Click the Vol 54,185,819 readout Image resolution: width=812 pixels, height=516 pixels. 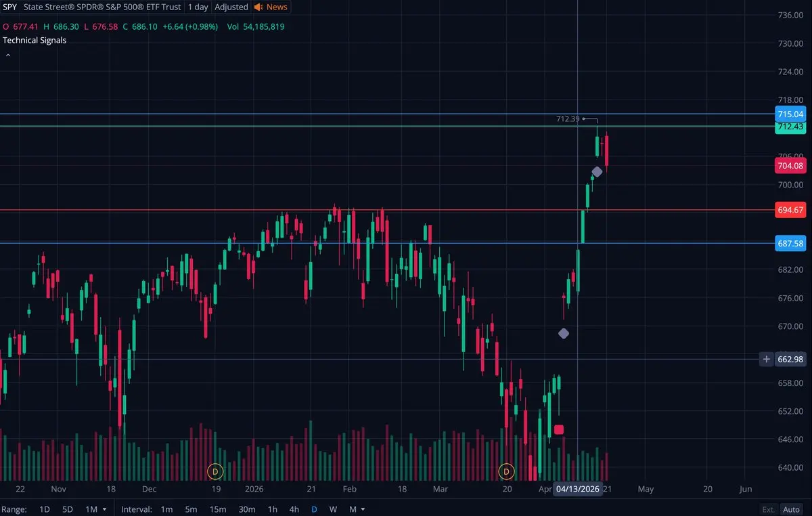click(256, 26)
